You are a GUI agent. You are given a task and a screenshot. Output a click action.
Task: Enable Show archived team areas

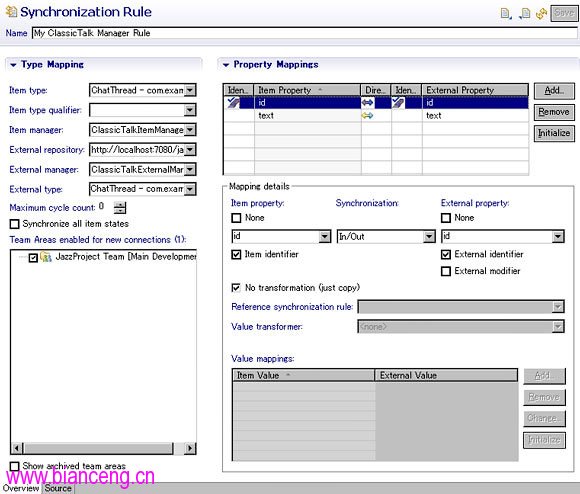[14, 466]
